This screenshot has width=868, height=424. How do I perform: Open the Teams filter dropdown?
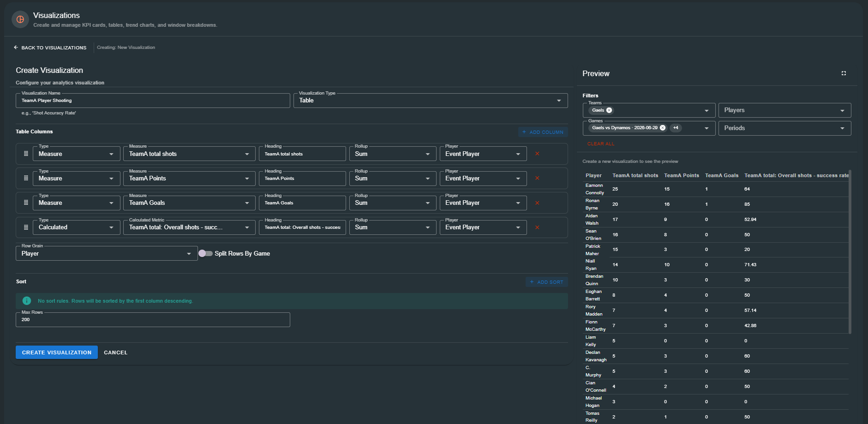pos(649,110)
